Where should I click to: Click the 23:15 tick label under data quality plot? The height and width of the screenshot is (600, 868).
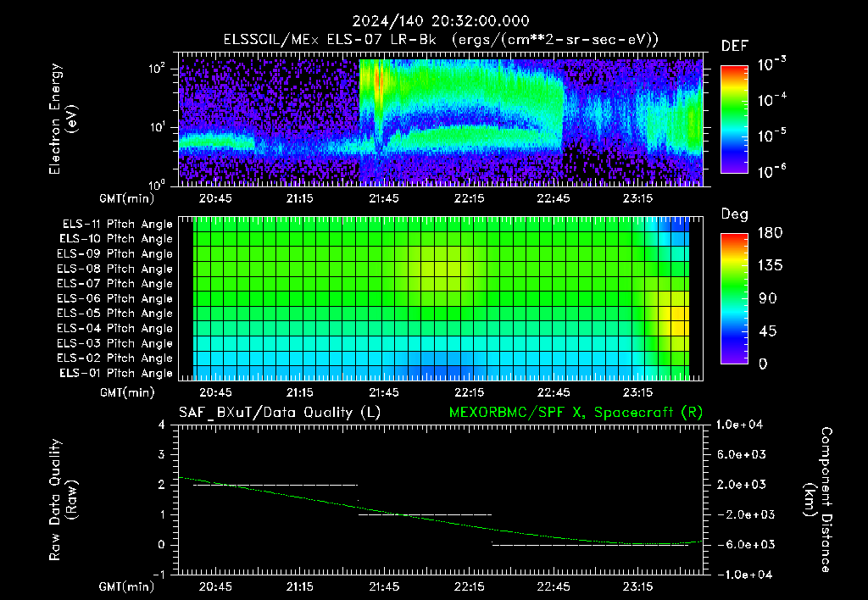pos(637,586)
